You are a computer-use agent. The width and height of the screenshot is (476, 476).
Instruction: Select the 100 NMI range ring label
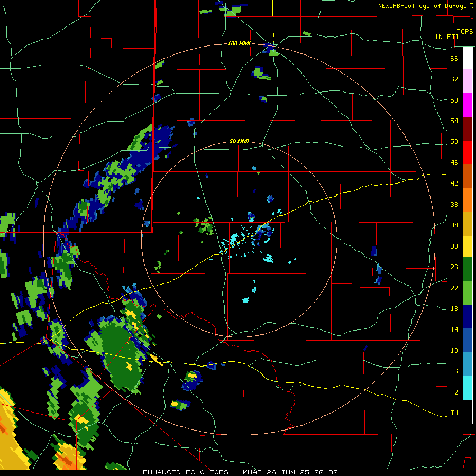click(239, 44)
